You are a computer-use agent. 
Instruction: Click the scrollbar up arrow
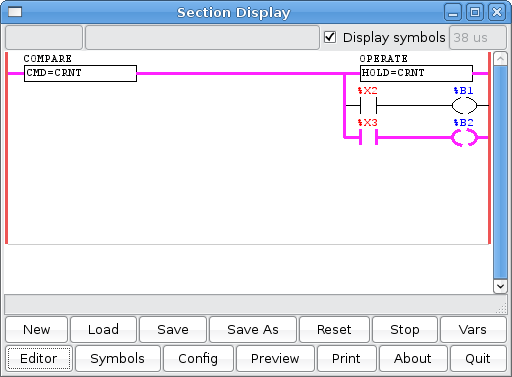500,59
